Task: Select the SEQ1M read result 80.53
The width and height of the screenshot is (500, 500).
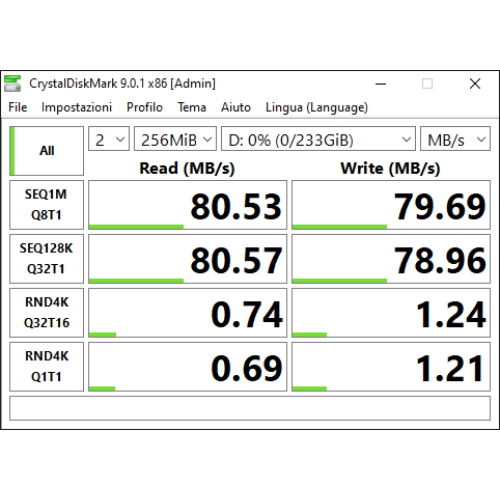Action: tap(187, 205)
